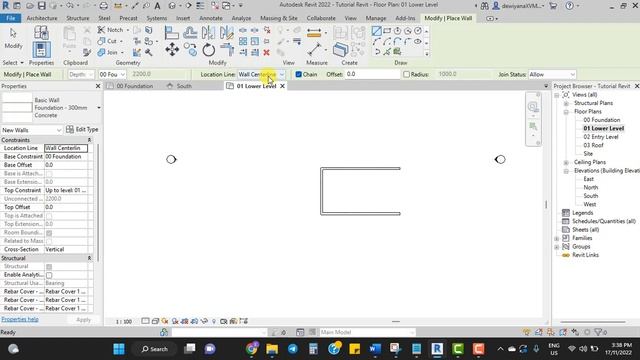Activate the Move tool

172,50
